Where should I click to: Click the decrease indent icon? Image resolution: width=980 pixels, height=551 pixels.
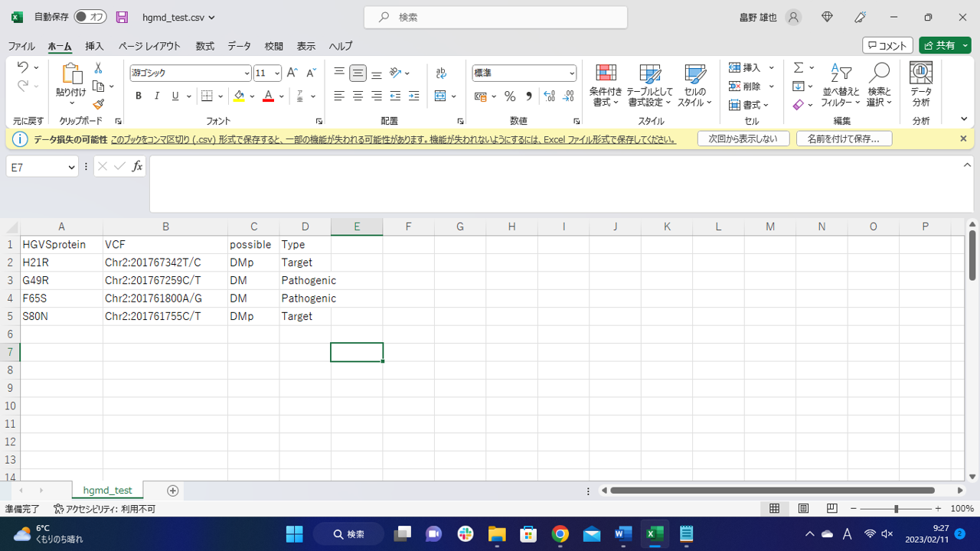coord(395,96)
